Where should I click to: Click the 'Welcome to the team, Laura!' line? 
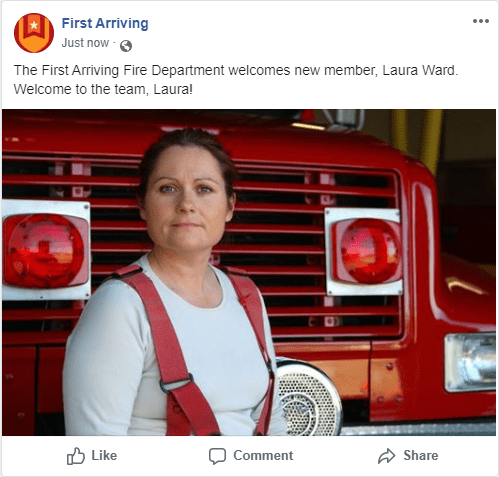103,89
